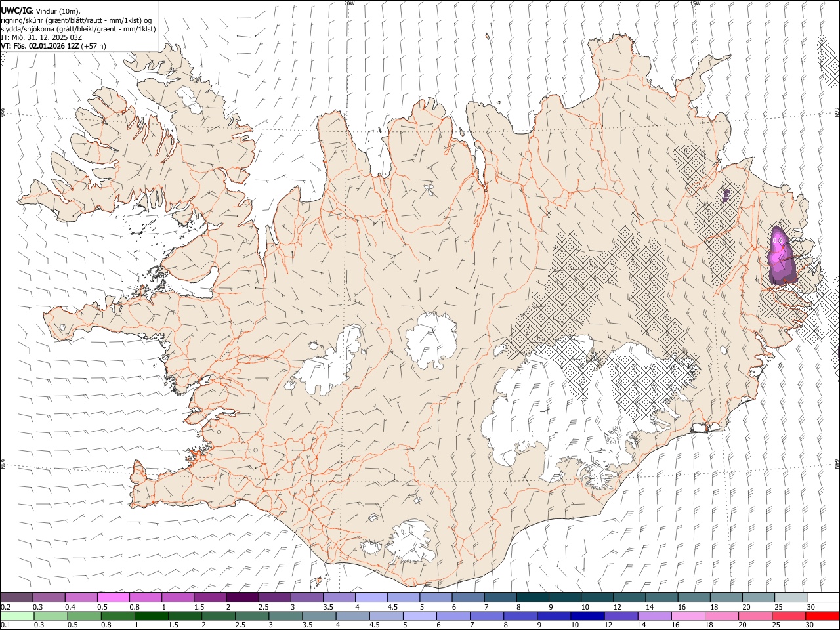Image resolution: width=840 pixels, height=630 pixels.
Task: Select the lower pink swatch starting at 20
Action: (x=755, y=616)
